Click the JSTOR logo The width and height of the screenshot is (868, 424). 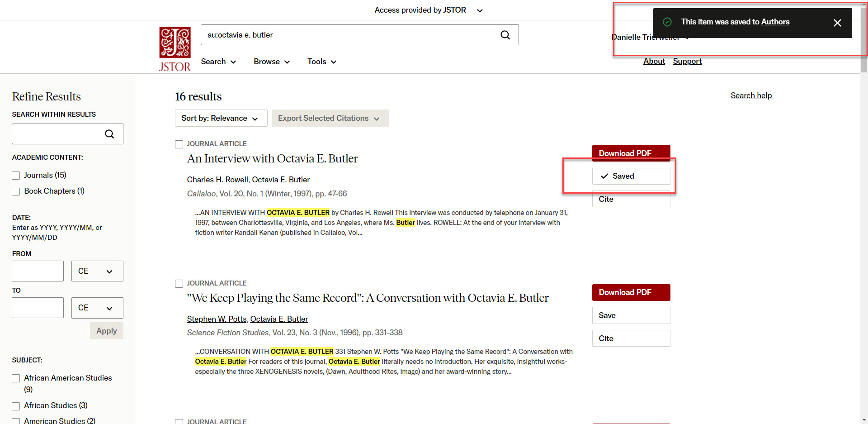pos(175,49)
